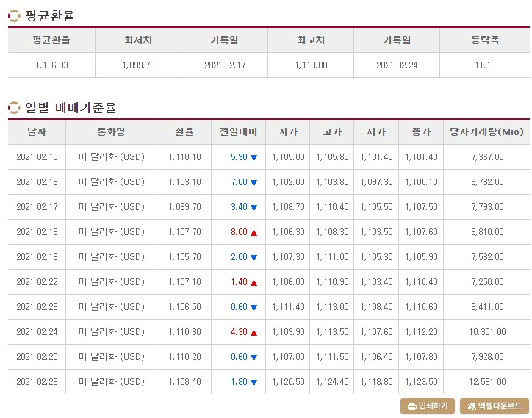Click the average rate value 1,106.93
This screenshot has width=532, height=418.
(52, 65)
